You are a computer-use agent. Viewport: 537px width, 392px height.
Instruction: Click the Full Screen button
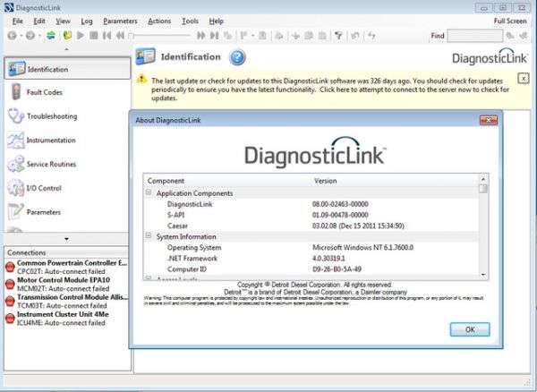coord(510,21)
